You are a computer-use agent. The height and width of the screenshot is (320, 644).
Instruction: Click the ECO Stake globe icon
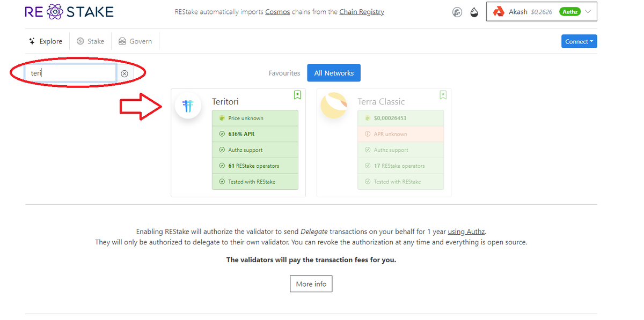pyautogui.click(x=457, y=12)
